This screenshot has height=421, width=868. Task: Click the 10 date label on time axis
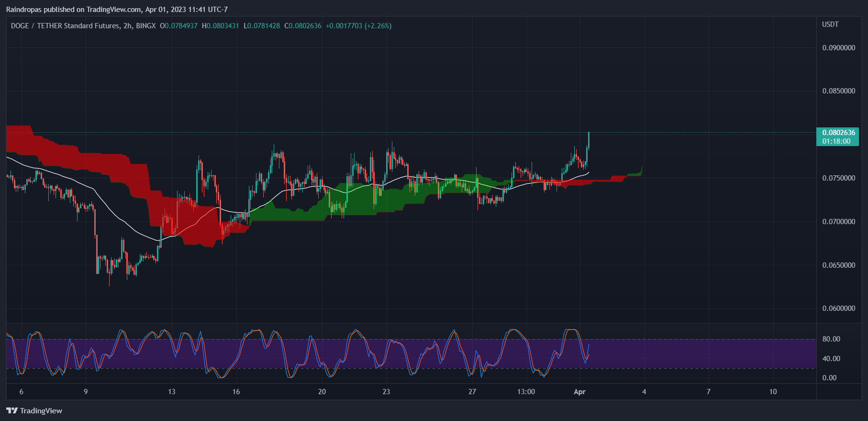pos(773,392)
